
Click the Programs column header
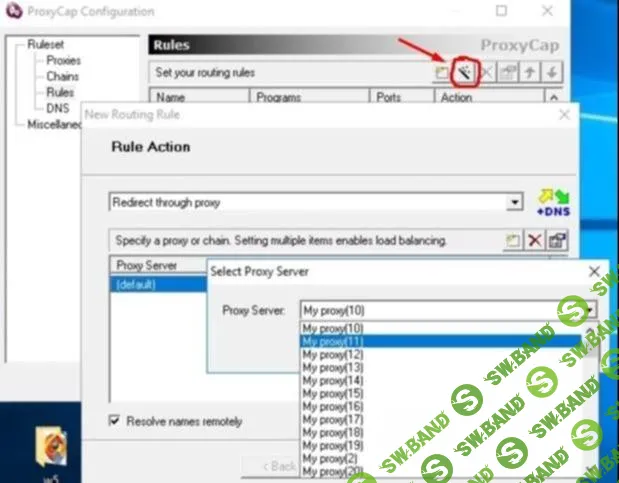pyautogui.click(x=279, y=97)
